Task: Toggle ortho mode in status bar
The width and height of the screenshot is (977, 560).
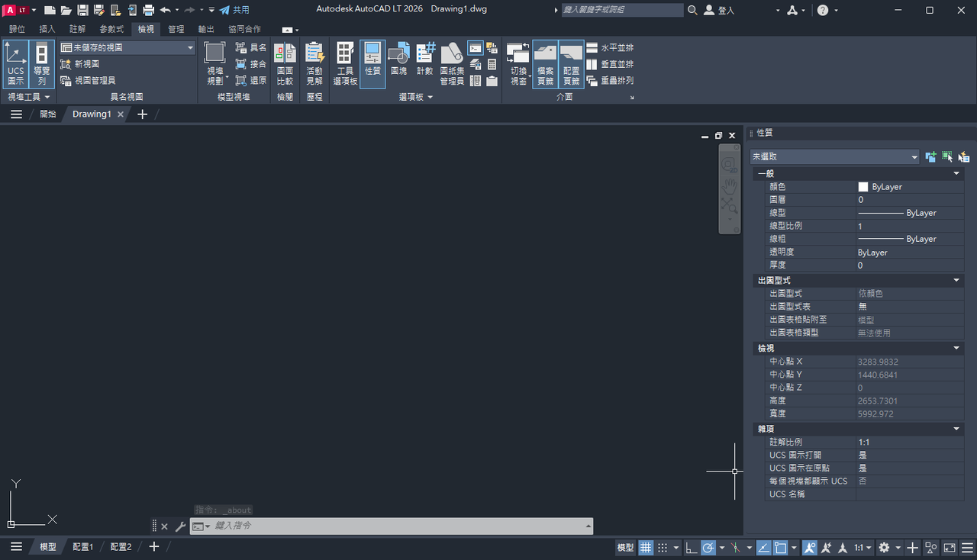Action: 691,547
